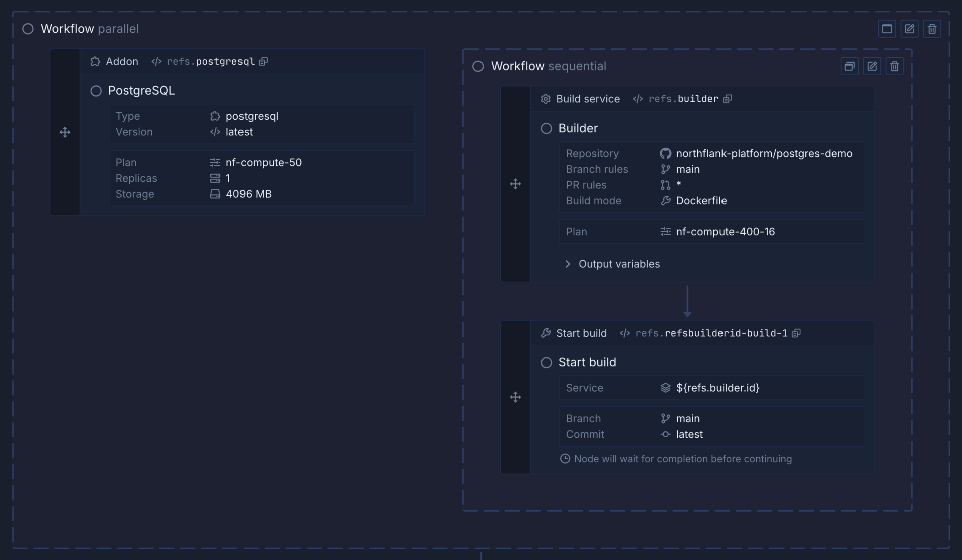Image resolution: width=962 pixels, height=560 pixels.
Task: Click the ${refs.builder.id} service value
Action: 717,388
